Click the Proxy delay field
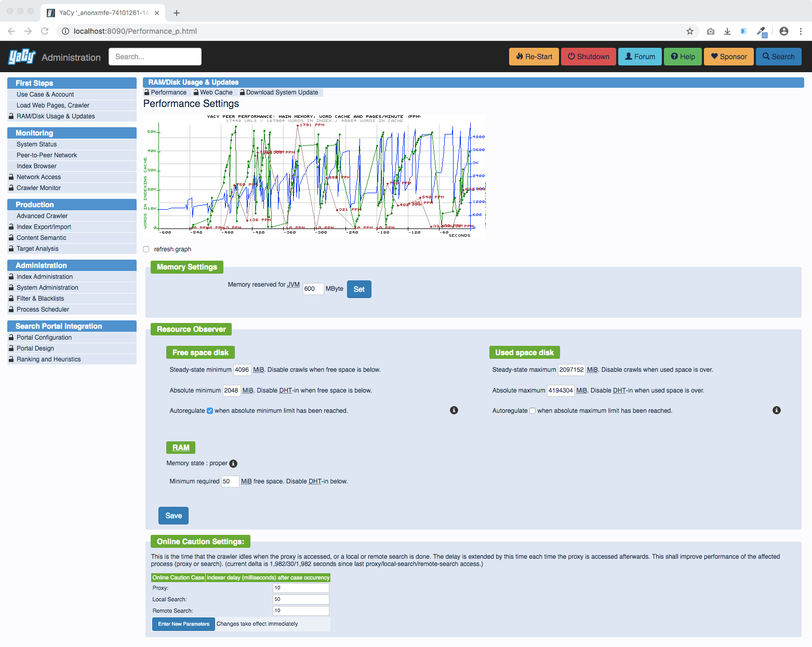Screen dimensions: 812x647 [301, 588]
